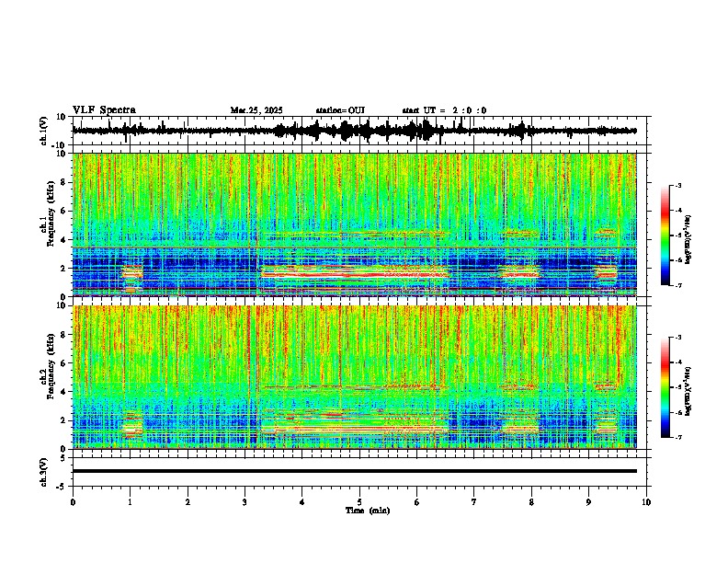Click the time axis tick label "7"
The image size is (728, 563).
(x=474, y=502)
